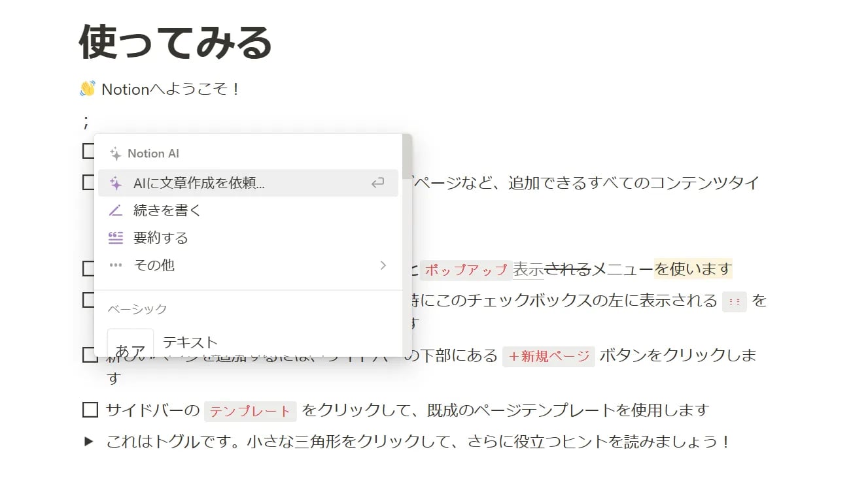
Task: Click the 既成のページテンプレートを使用します text
Action: 568,410
